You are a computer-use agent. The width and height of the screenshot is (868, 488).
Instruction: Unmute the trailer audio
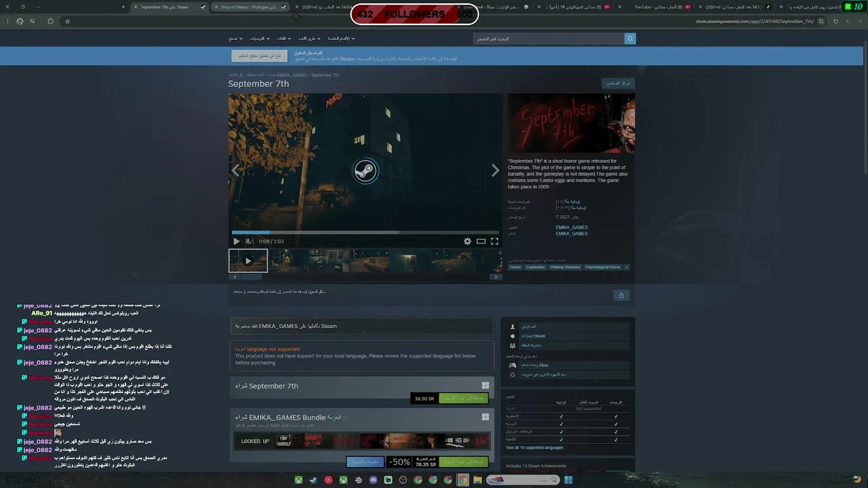pyautogui.click(x=249, y=241)
